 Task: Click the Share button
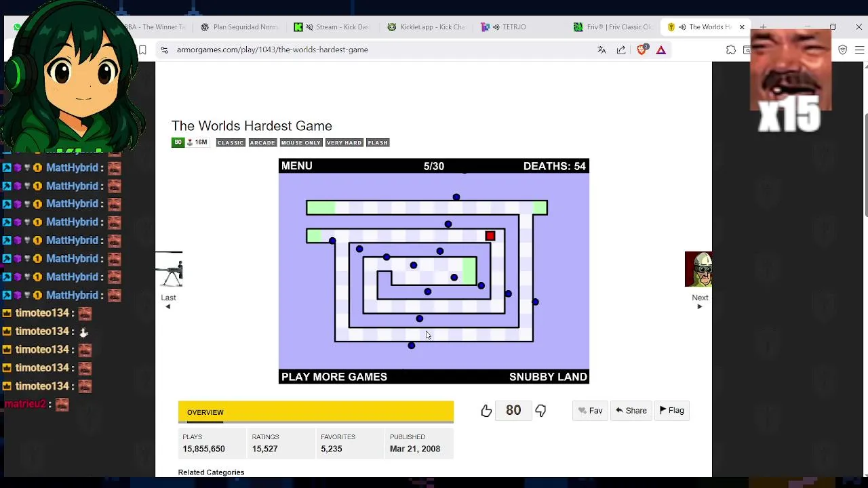[631, 411]
